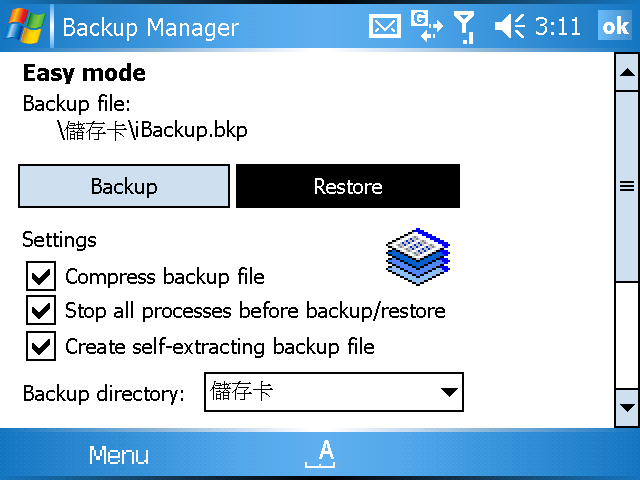Open the Backup directory combo box
This screenshot has width=640, height=480.
334,392
